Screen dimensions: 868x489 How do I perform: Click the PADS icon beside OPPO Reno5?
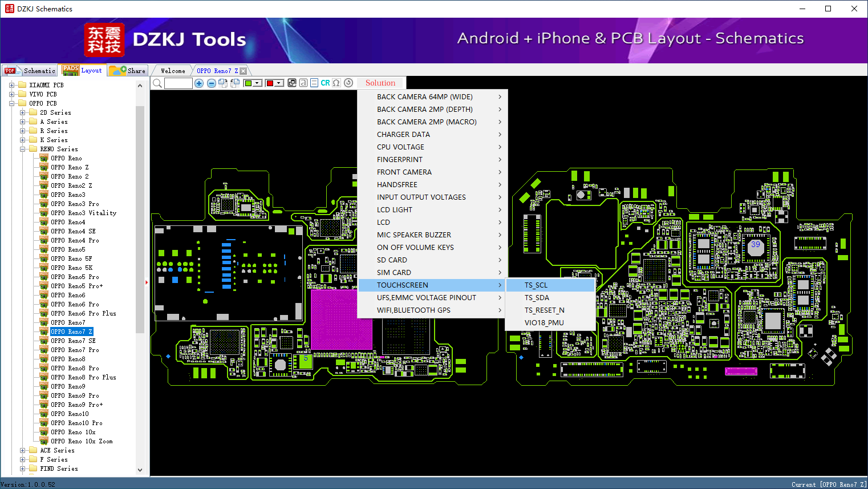[44, 249]
